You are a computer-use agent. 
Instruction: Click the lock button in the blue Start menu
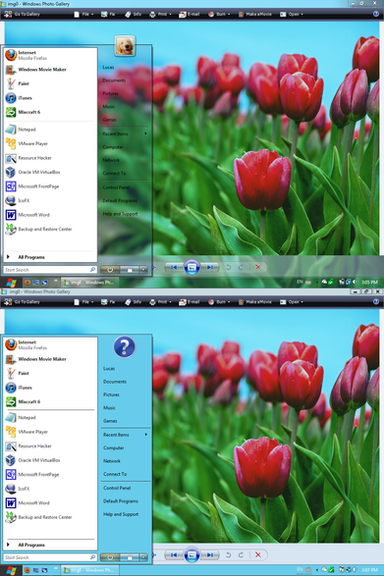pyautogui.click(x=129, y=558)
